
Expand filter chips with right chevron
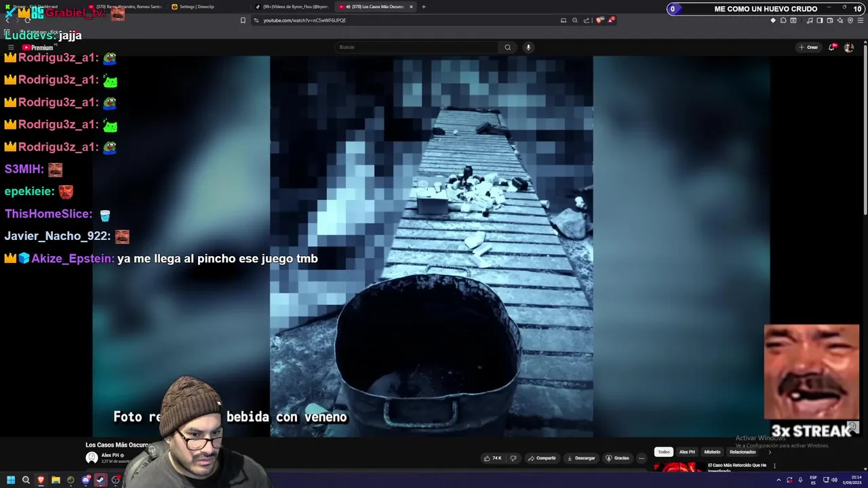coord(770,452)
